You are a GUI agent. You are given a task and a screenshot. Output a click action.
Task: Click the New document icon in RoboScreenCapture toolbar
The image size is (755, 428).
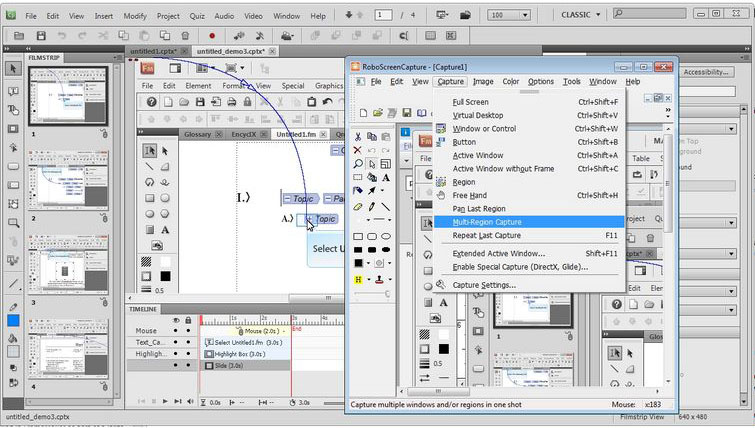click(364, 113)
